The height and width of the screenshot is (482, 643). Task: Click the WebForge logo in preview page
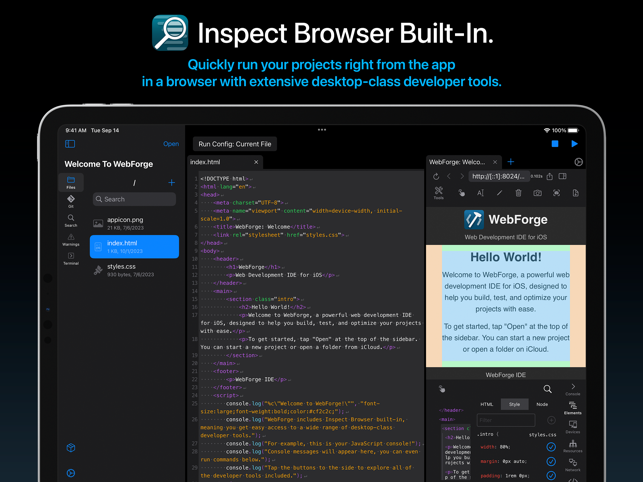[474, 219]
